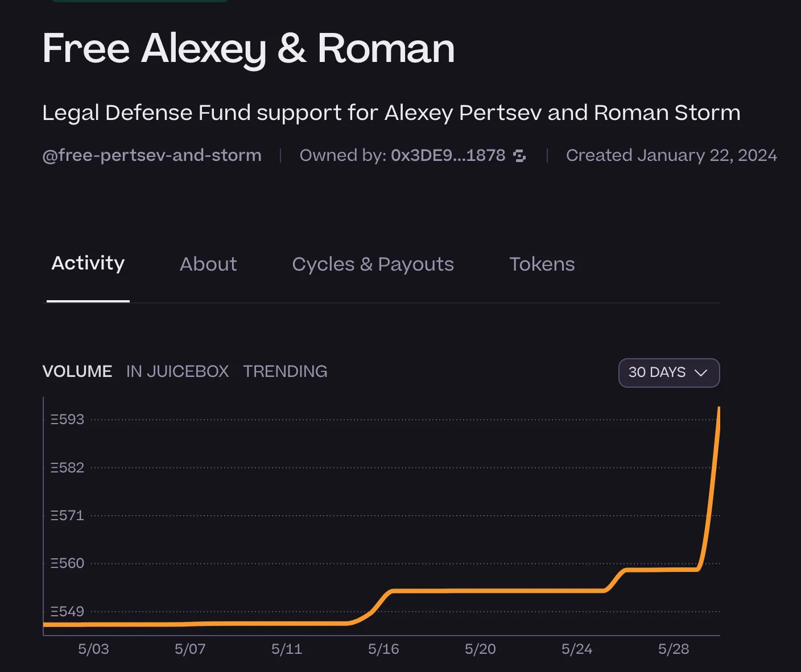Viewport: 801px width, 672px height.
Task: Click the @free-pertsev-and-storm project handle
Action: tap(152, 156)
